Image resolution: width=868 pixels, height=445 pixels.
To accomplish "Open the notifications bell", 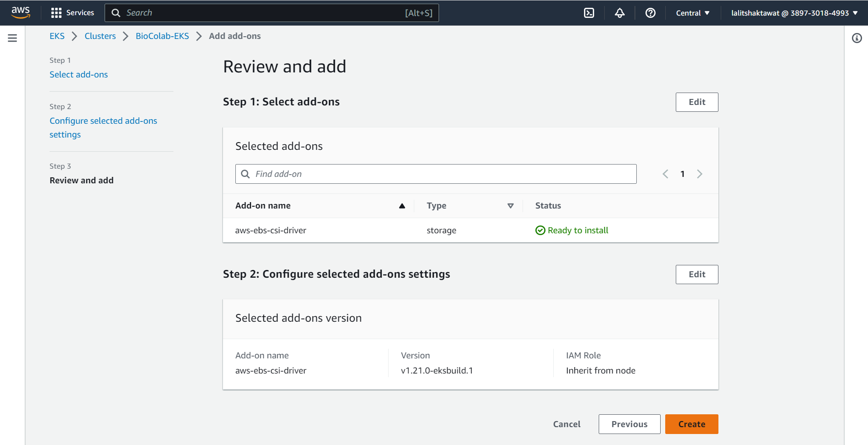I will 620,13.
